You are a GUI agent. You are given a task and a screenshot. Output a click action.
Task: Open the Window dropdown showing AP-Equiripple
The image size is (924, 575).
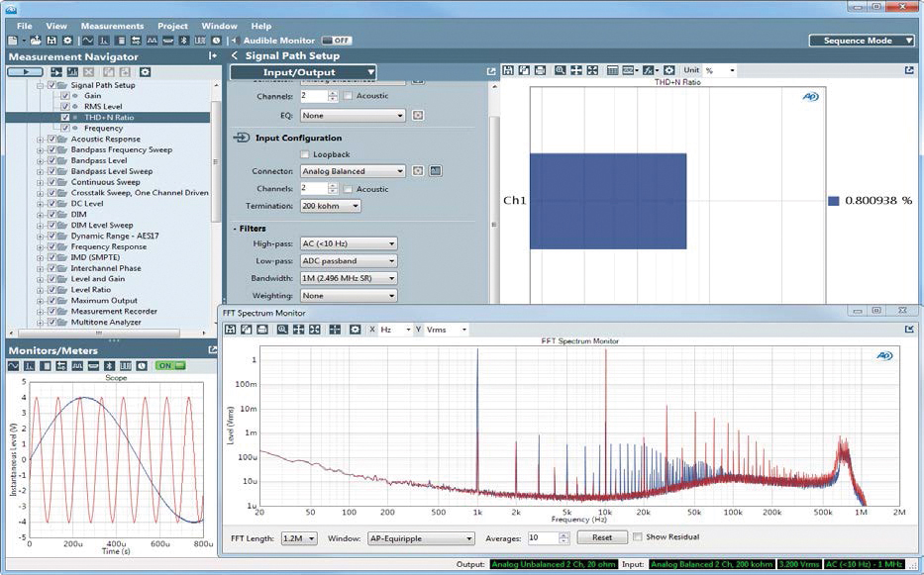(421, 537)
